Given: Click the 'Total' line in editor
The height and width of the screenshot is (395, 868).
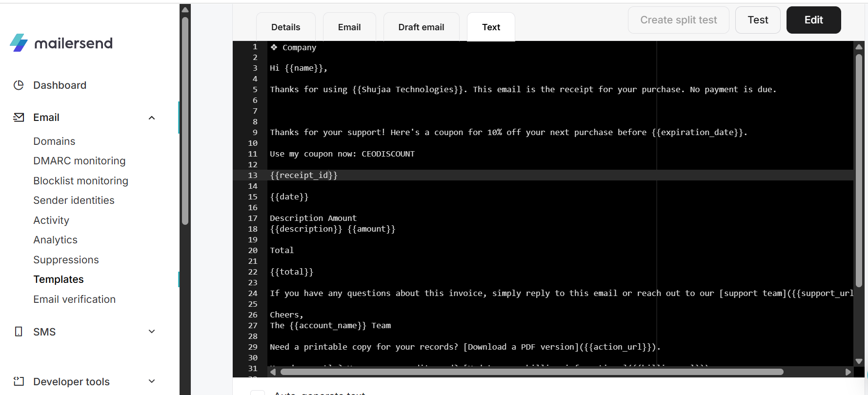Looking at the screenshot, I should click(x=282, y=250).
